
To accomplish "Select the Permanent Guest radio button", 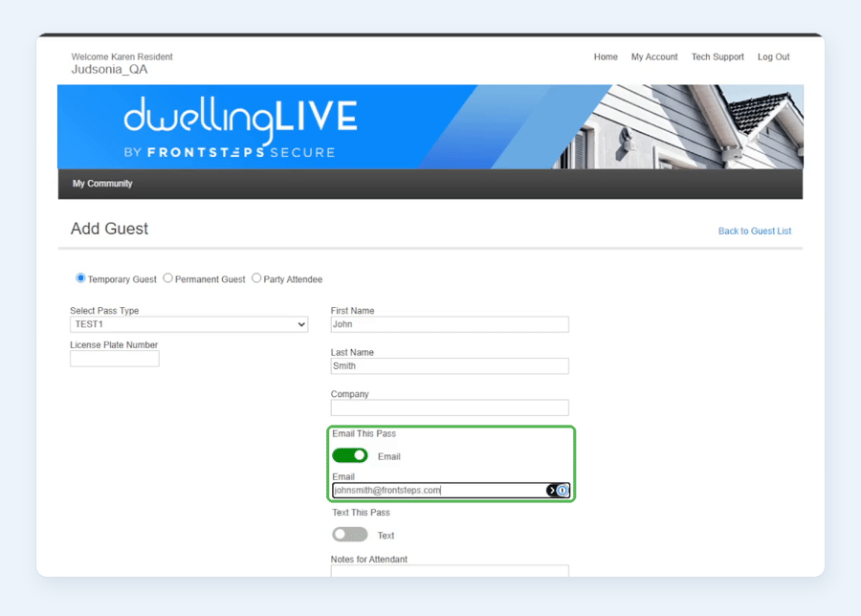I will click(168, 278).
